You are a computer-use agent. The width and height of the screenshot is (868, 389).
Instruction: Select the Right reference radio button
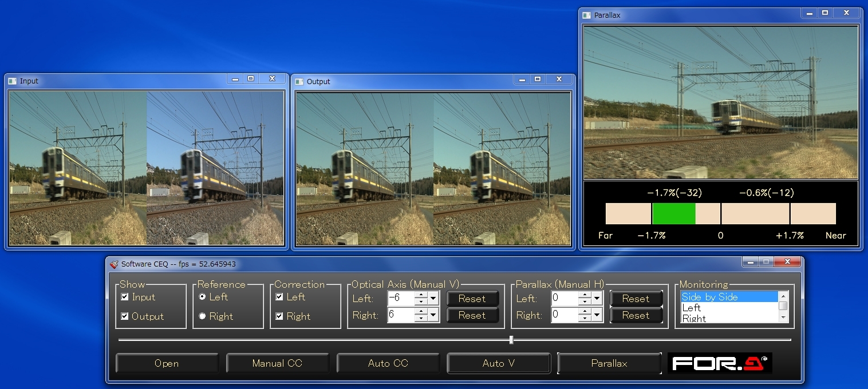coord(202,316)
